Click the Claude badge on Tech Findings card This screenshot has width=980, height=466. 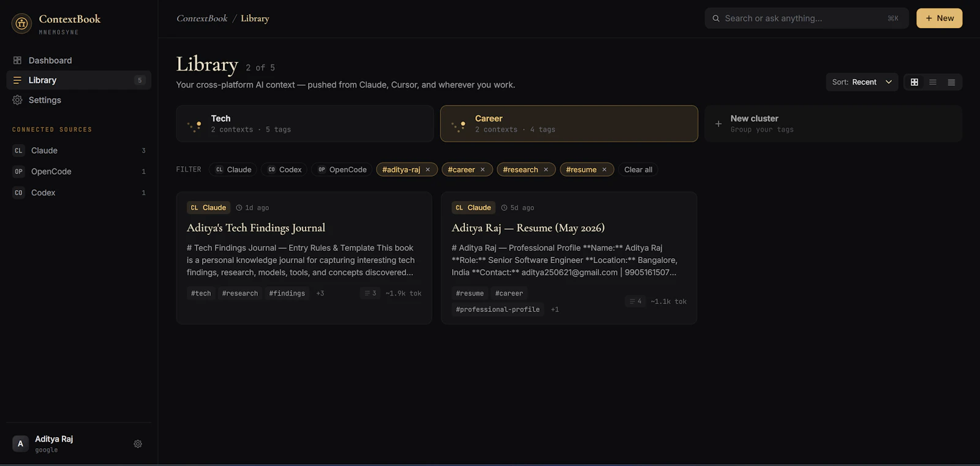point(208,208)
